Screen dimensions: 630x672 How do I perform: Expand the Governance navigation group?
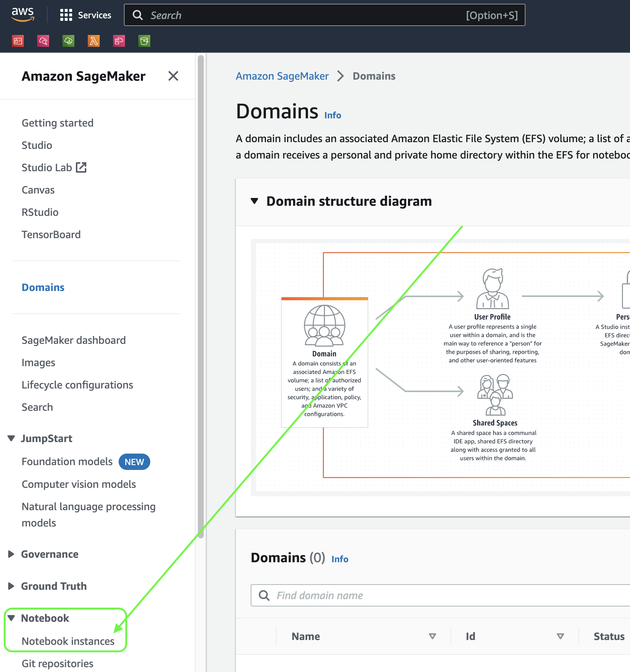[12, 554]
